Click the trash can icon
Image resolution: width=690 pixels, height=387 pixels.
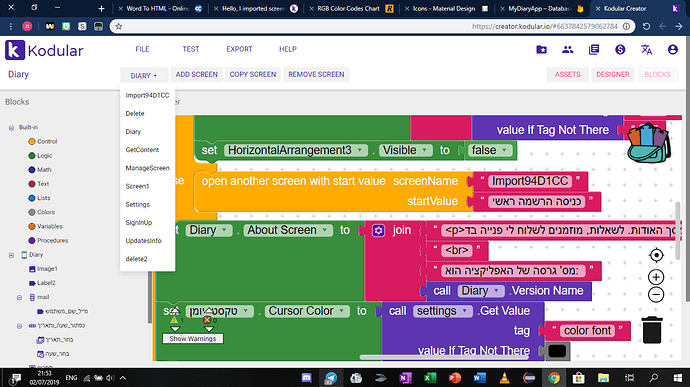[652, 330]
